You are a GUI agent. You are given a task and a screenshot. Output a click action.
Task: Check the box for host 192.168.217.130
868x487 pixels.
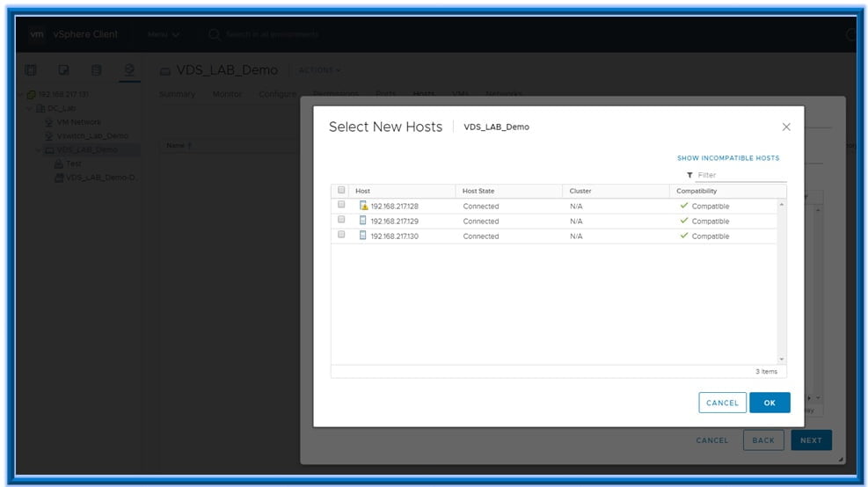pyautogui.click(x=341, y=236)
